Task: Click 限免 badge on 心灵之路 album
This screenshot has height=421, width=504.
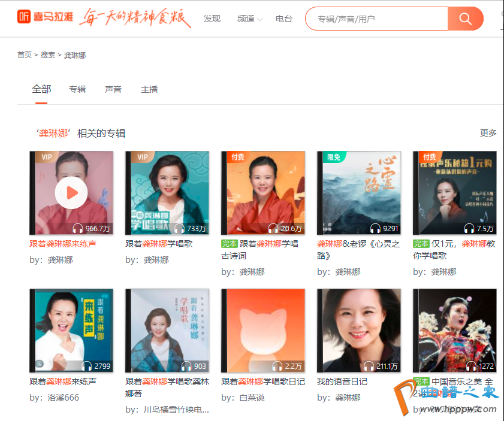Action: pos(334,157)
